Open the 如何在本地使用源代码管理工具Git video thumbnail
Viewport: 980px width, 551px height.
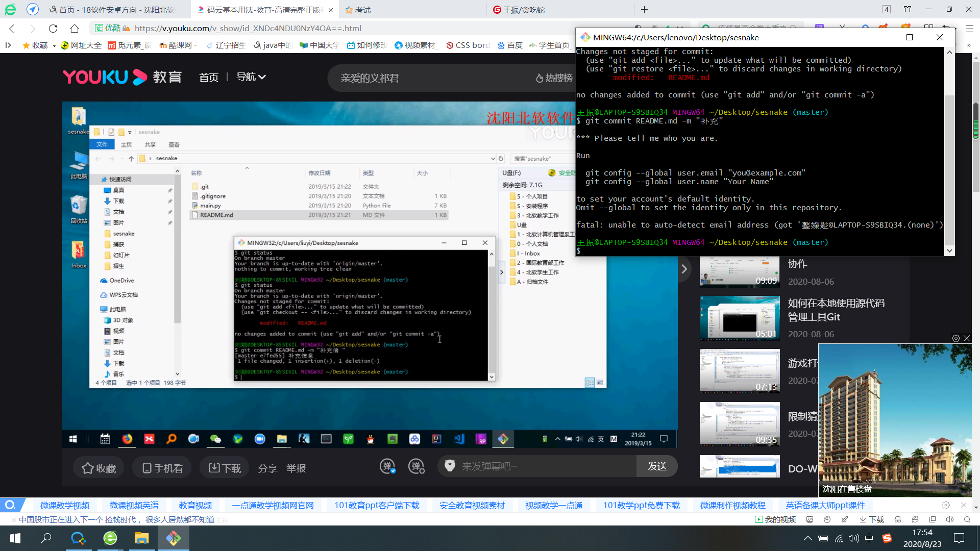pyautogui.click(x=740, y=318)
